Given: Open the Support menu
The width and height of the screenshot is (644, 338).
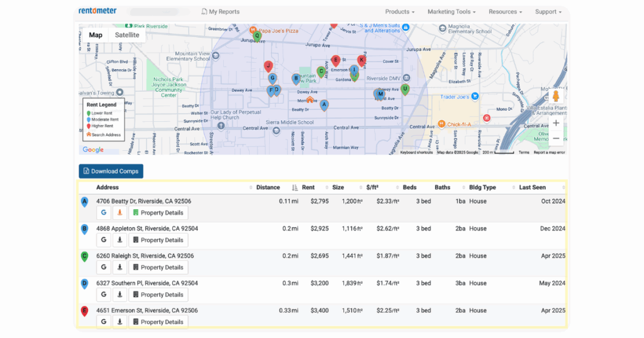Looking at the screenshot, I should (548, 12).
